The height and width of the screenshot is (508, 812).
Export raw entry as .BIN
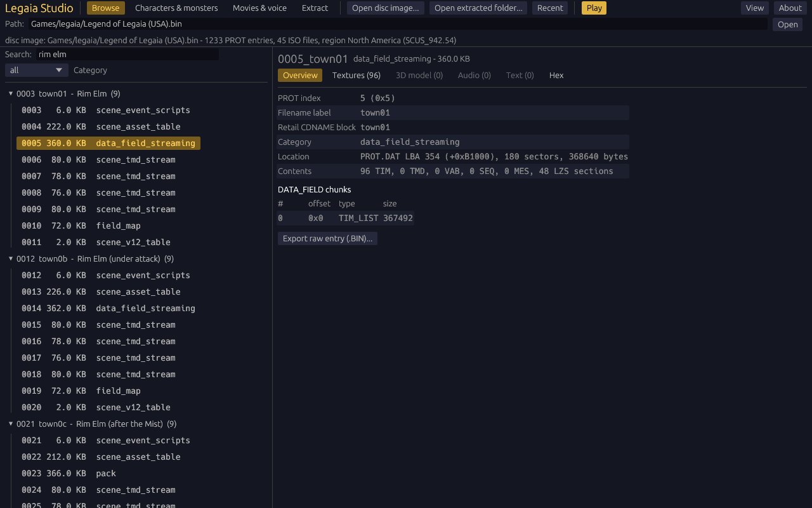(x=327, y=238)
